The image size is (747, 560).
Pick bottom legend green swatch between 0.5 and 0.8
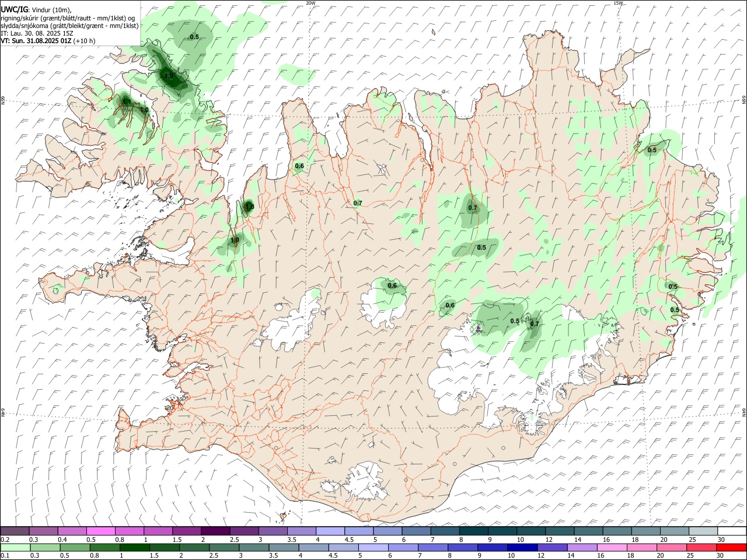tap(76, 547)
